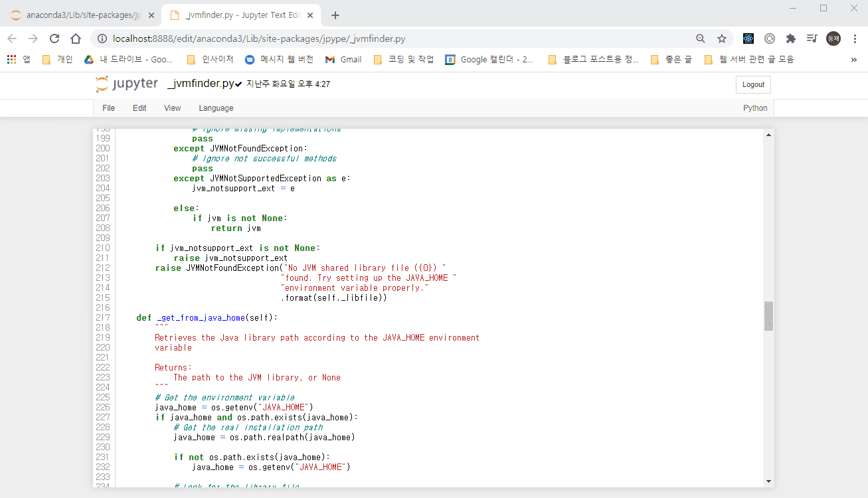The height and width of the screenshot is (498, 868).
Task: View site information for localhost
Action: click(x=102, y=39)
